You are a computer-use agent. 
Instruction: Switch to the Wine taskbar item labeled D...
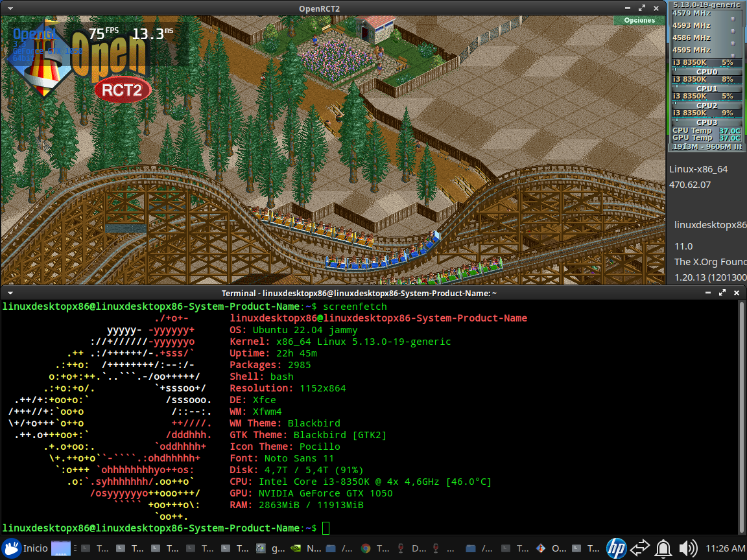pos(410,548)
